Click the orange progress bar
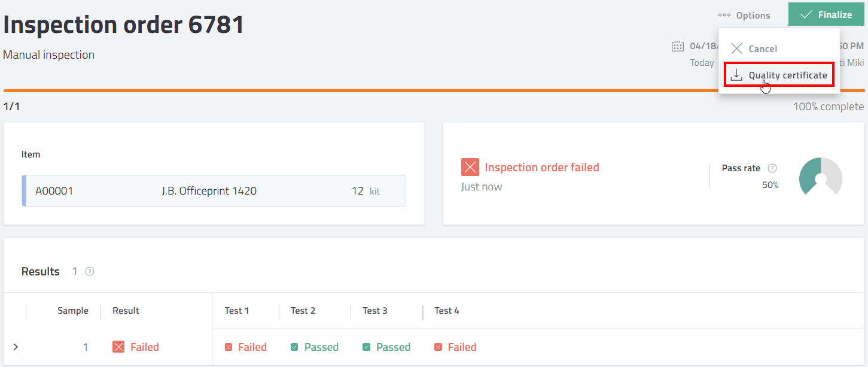Image resolution: width=868 pixels, height=367 pixels. (359, 90)
